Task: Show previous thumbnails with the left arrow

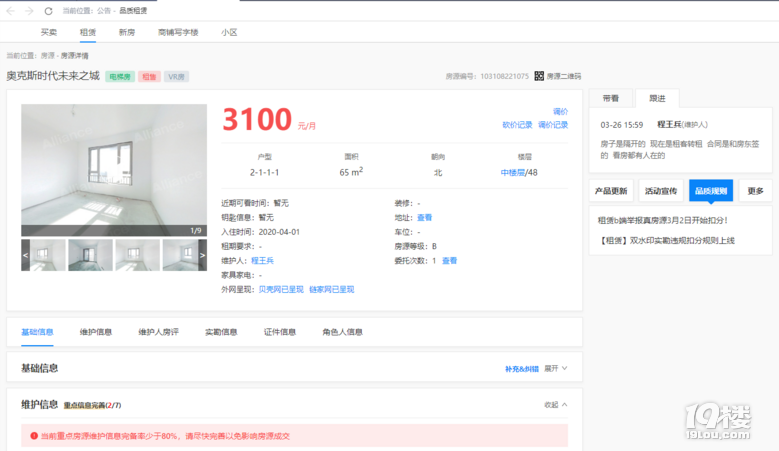Action: point(25,255)
